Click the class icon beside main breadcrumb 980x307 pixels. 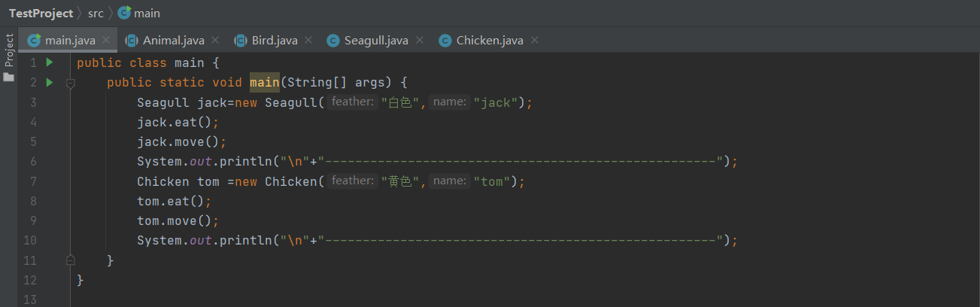click(124, 13)
